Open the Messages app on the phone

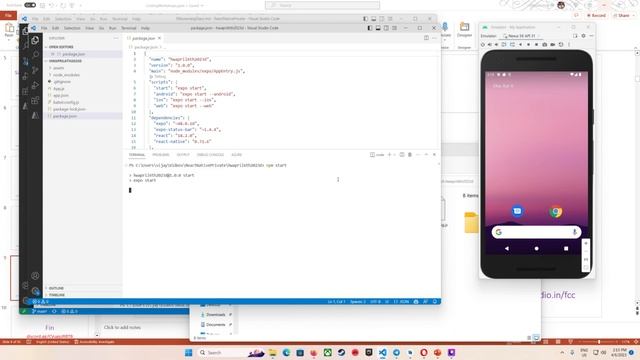[x=517, y=211]
